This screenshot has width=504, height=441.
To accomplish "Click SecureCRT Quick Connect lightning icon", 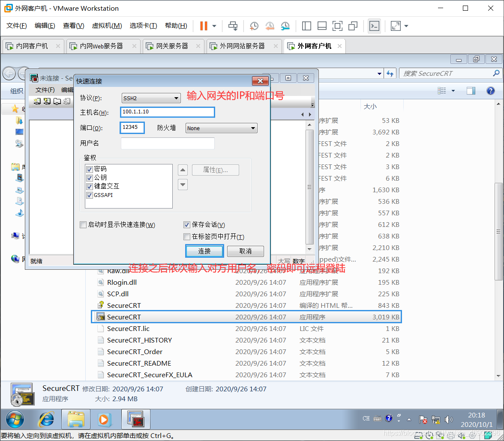I will [47, 101].
